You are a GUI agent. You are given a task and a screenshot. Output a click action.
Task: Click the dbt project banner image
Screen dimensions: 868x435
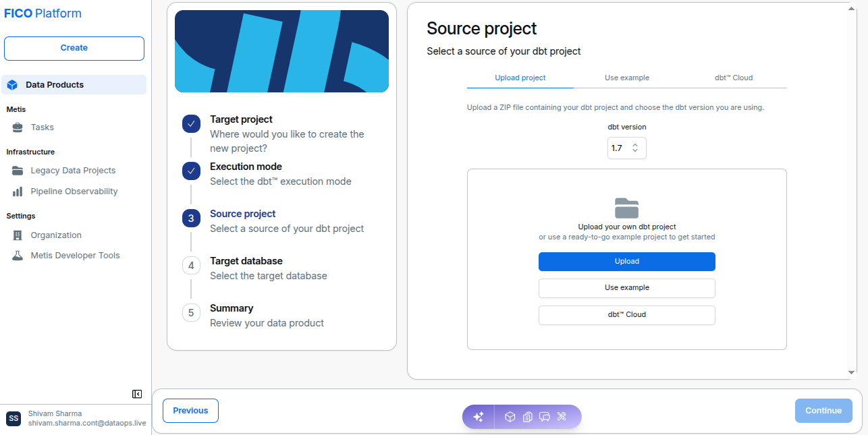point(281,51)
